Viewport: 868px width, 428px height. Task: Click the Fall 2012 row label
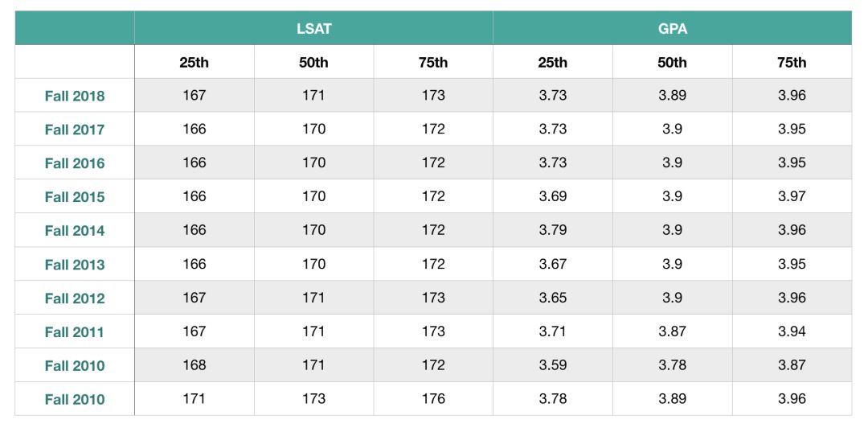click(75, 298)
